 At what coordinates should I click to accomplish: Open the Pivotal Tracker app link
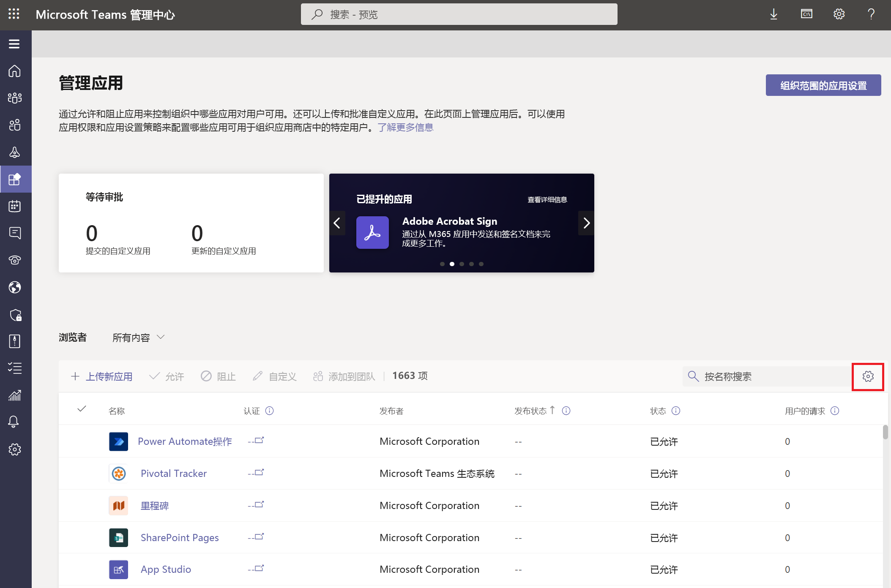[x=174, y=474]
